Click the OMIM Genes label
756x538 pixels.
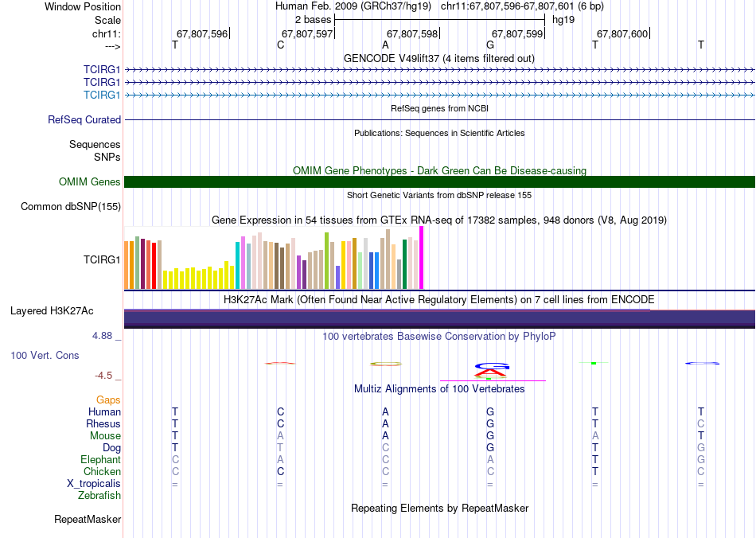(90, 181)
